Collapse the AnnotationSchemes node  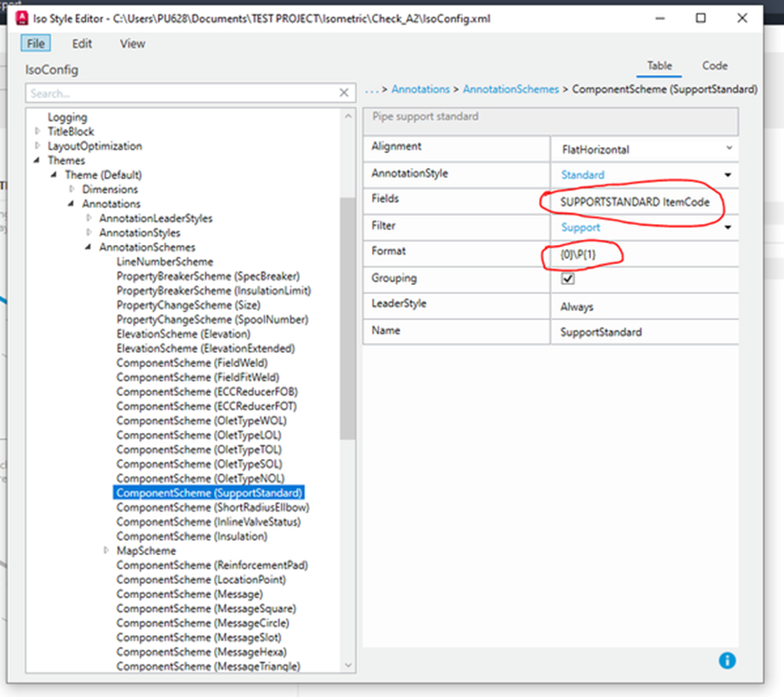(x=89, y=247)
